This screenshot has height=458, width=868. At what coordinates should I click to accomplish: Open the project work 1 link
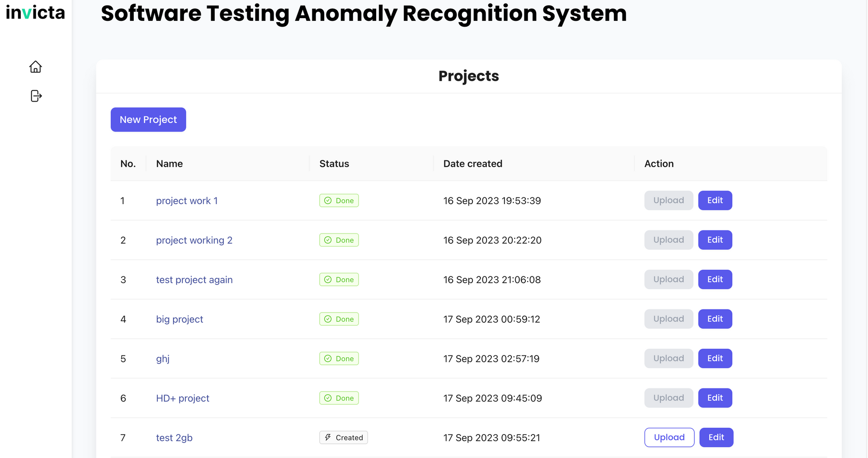(x=187, y=201)
